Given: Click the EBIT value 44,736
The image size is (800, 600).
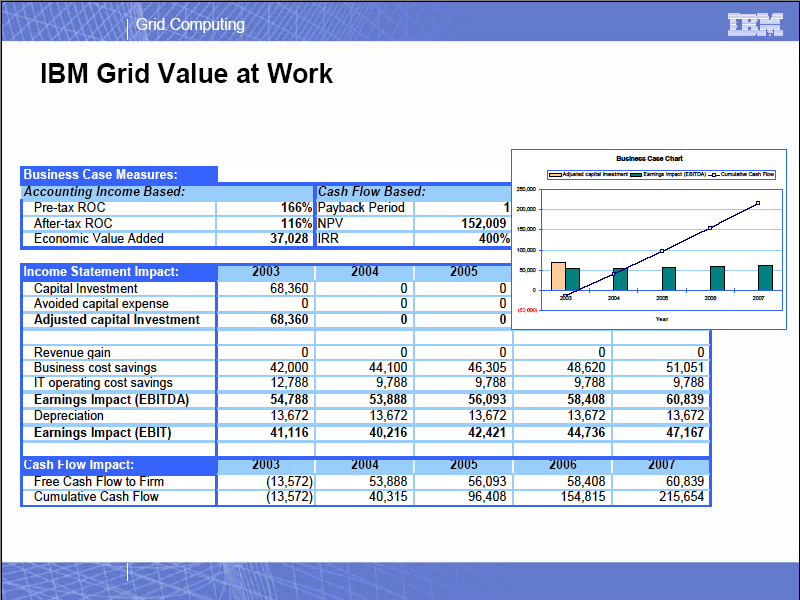Looking at the screenshot, I should pos(586,433).
